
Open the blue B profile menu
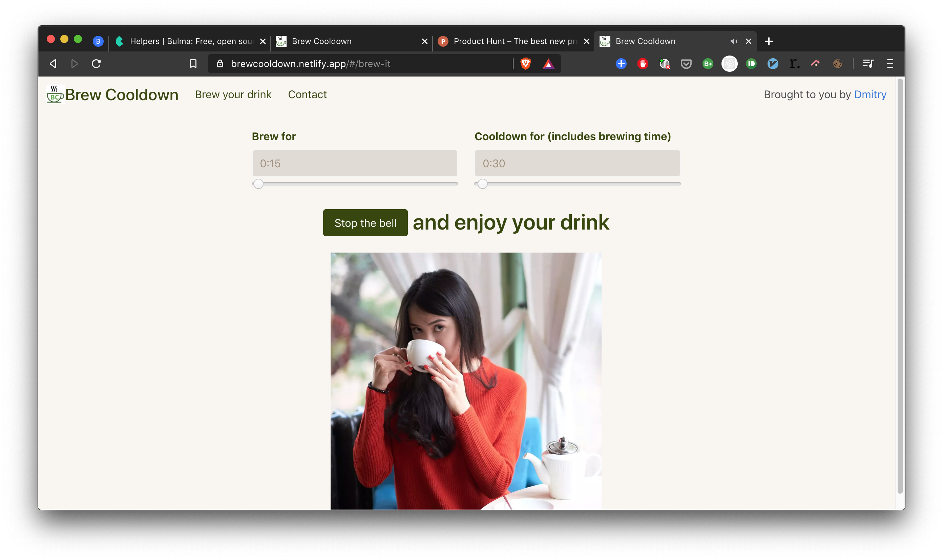[98, 41]
